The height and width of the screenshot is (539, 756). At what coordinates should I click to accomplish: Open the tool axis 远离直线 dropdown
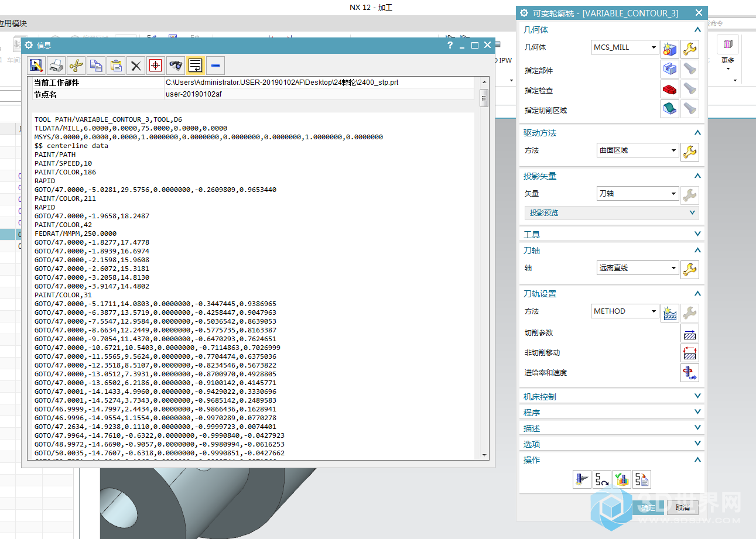click(x=637, y=268)
